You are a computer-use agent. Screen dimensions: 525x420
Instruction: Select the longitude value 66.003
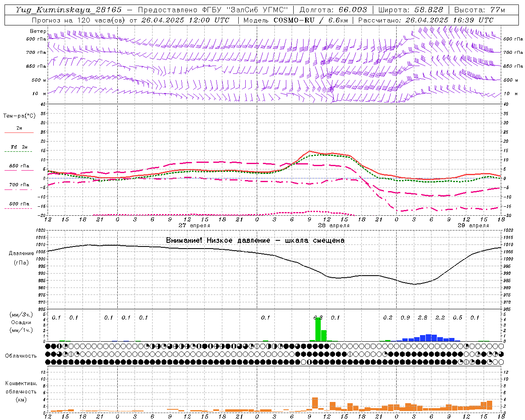353,10
